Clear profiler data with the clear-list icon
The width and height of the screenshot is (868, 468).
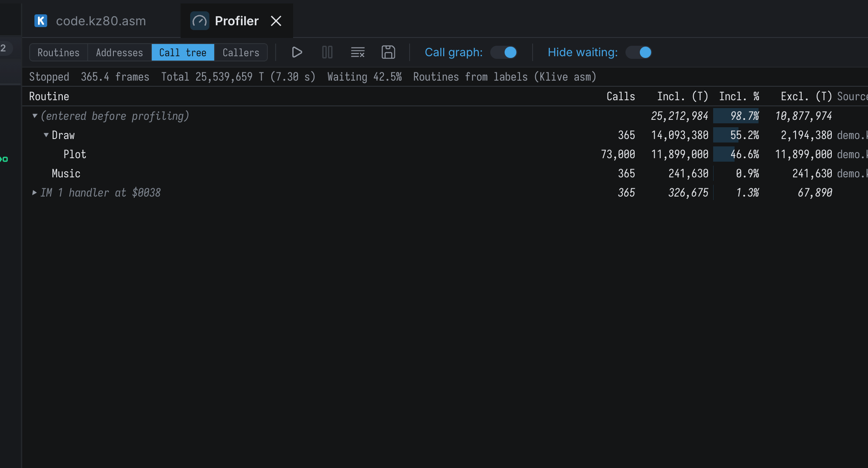[x=358, y=52]
